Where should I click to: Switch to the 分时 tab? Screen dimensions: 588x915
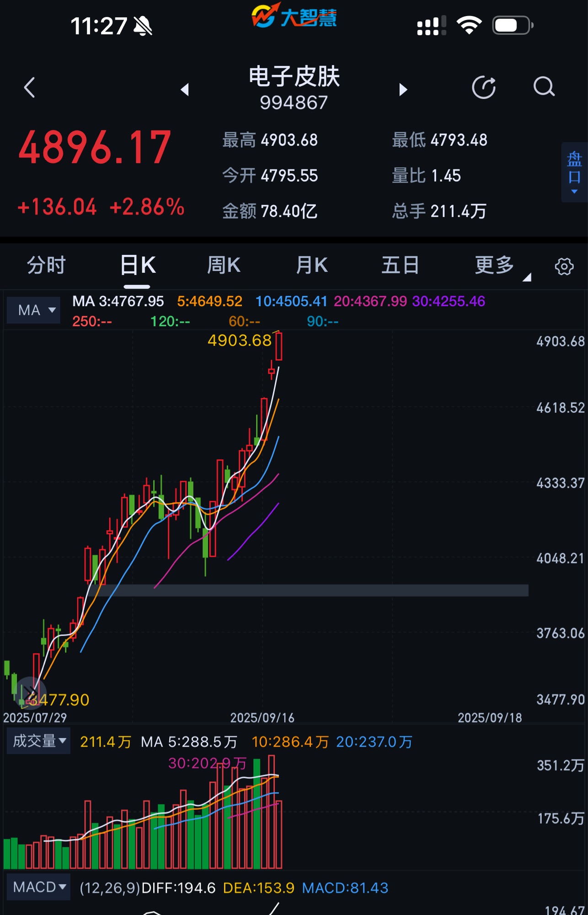(x=46, y=266)
